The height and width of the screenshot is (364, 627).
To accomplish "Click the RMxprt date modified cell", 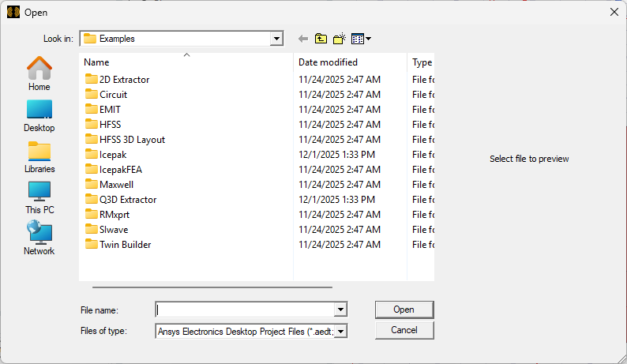I will (x=340, y=215).
